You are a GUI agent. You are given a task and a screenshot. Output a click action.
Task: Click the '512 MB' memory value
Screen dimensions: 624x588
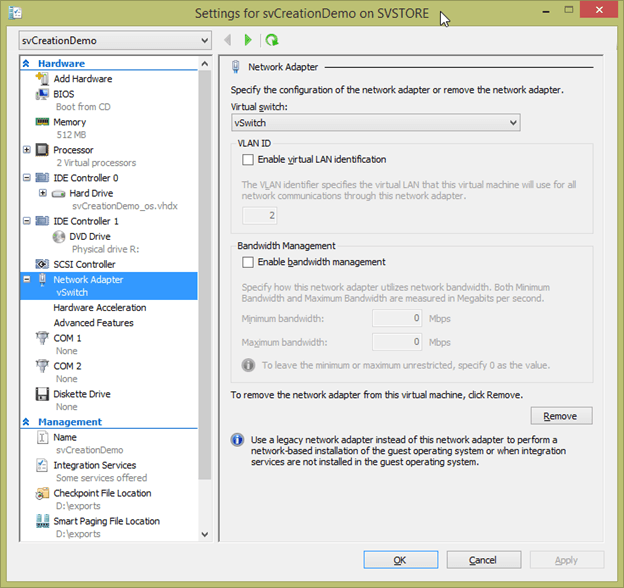pyautogui.click(x=71, y=134)
